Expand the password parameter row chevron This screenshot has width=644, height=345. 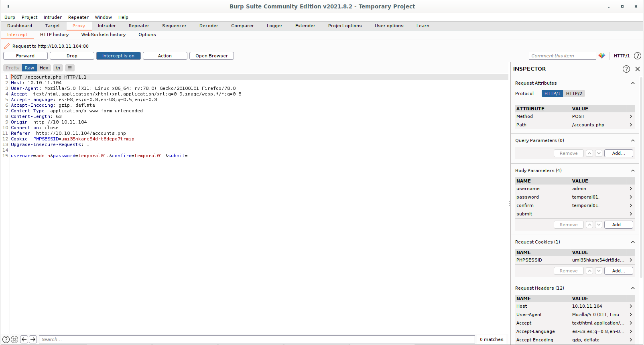[x=631, y=197]
